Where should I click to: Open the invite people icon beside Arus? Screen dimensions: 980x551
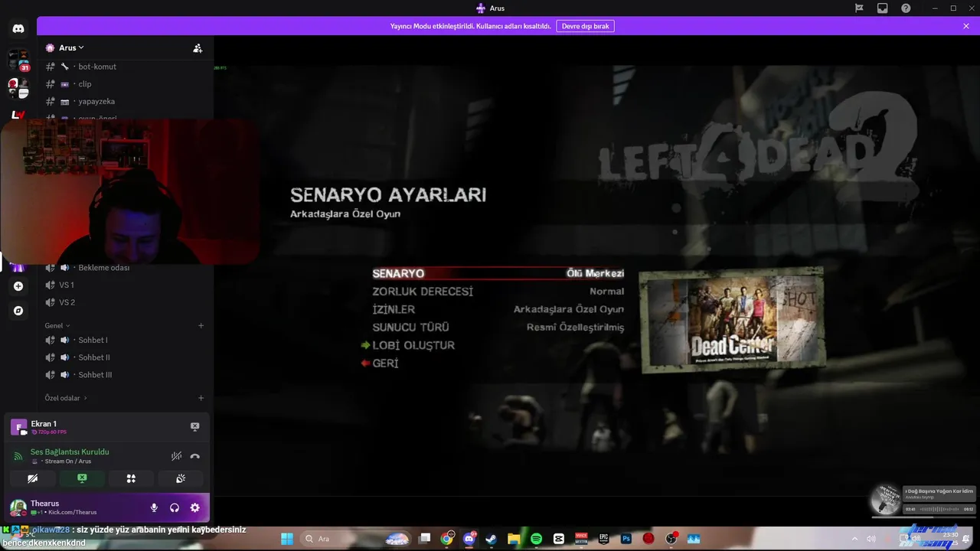198,48
